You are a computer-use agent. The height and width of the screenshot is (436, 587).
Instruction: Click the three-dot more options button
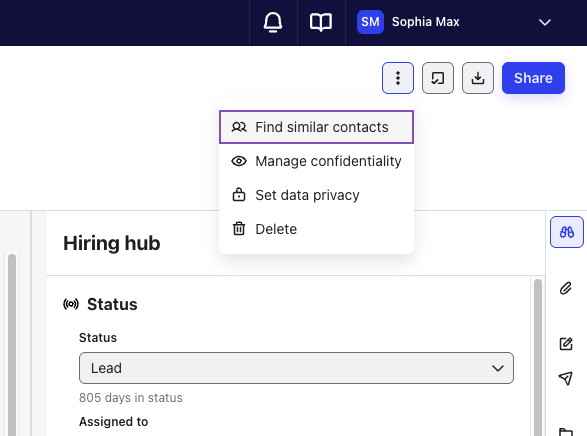point(398,78)
